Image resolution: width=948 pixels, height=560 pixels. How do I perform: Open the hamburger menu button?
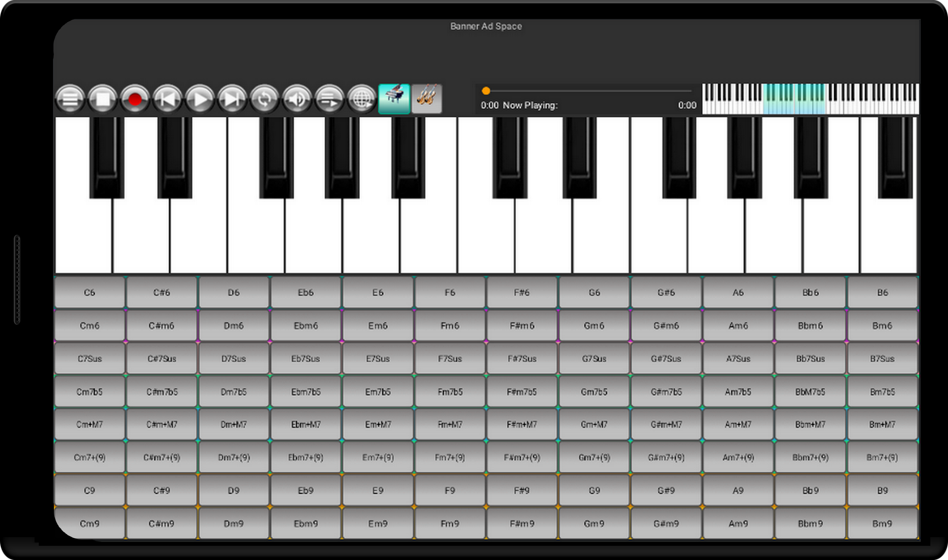point(70,99)
